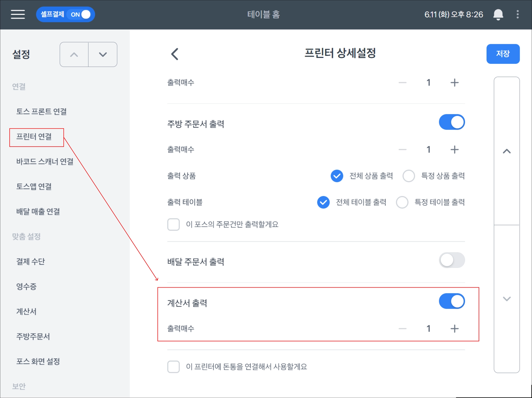
Task: Check 이 포스의 주문건만 출력할게요 checkbox
Action: click(174, 224)
